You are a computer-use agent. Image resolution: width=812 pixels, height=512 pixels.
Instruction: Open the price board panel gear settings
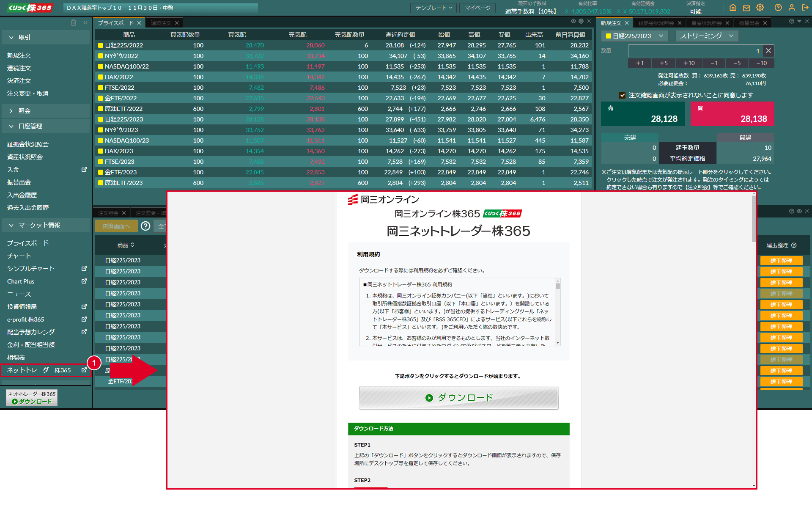(x=581, y=21)
